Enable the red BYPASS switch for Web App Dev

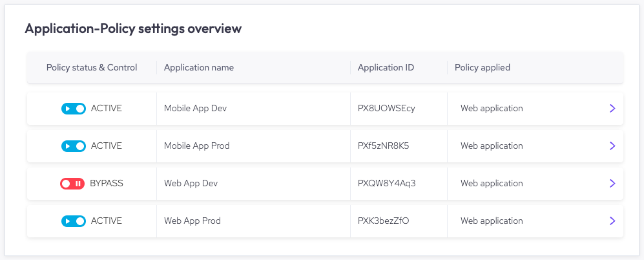pyautogui.click(x=72, y=184)
